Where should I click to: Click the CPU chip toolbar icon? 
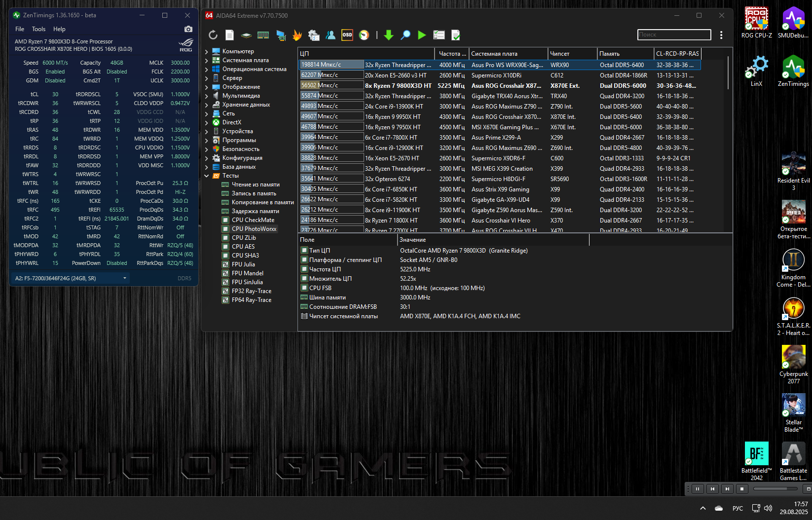click(246, 35)
